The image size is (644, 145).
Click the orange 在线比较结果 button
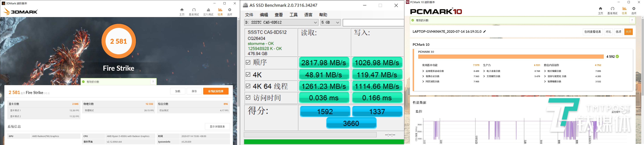[x=216, y=91]
